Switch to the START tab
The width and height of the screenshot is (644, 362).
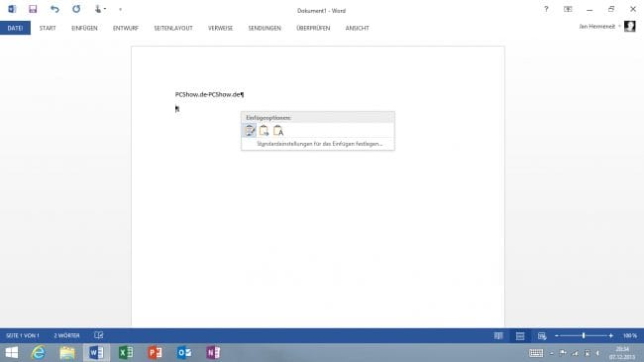pyautogui.click(x=48, y=28)
